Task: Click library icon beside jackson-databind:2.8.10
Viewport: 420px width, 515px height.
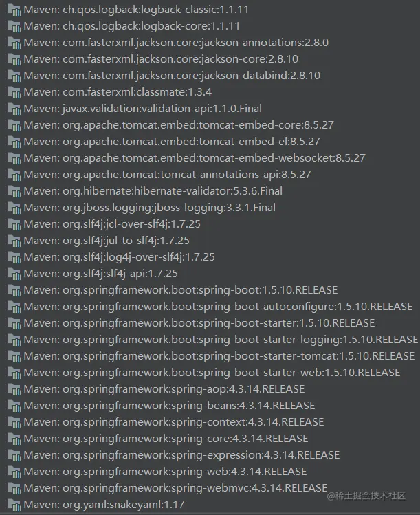Action: (x=14, y=76)
